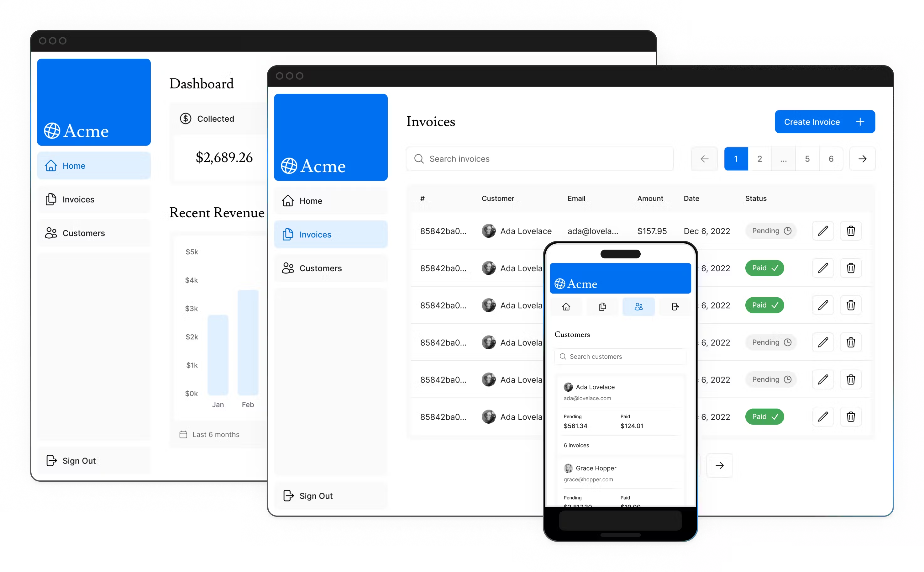Toggle mobile Home icon in bottom nav
This screenshot has height=572, width=924.
pyautogui.click(x=566, y=306)
